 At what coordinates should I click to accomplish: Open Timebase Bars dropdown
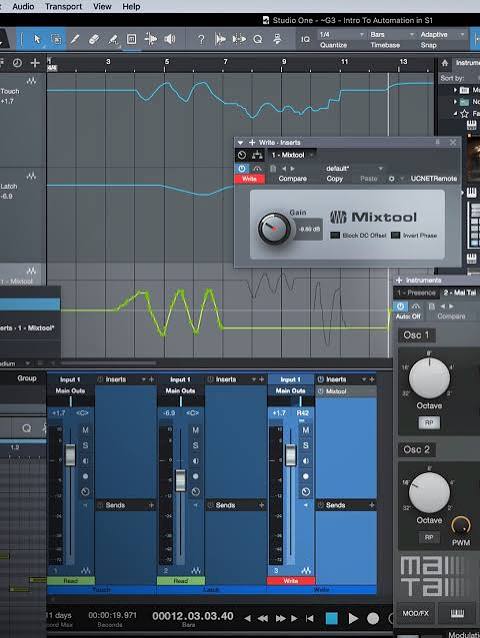coord(392,35)
